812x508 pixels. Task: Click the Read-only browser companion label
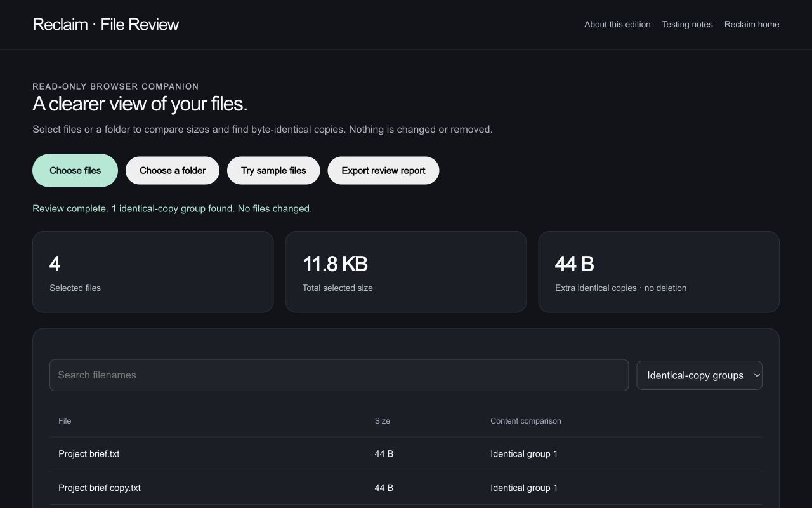[x=115, y=86]
